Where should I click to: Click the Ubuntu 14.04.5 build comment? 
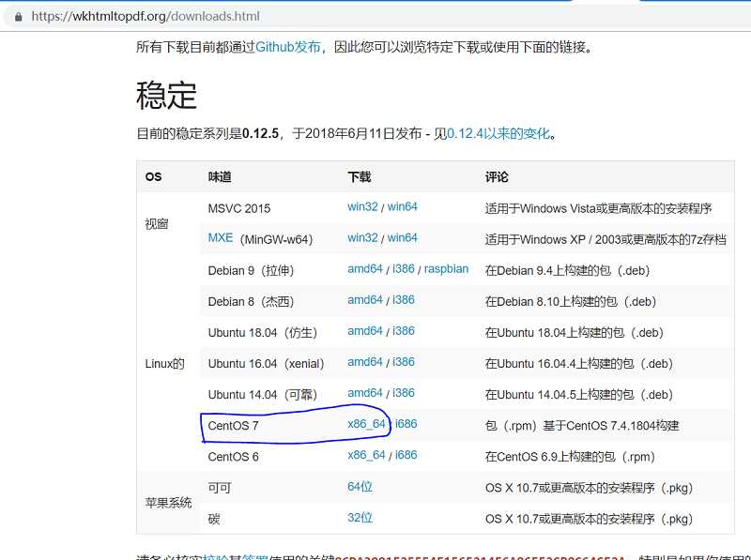[579, 395]
